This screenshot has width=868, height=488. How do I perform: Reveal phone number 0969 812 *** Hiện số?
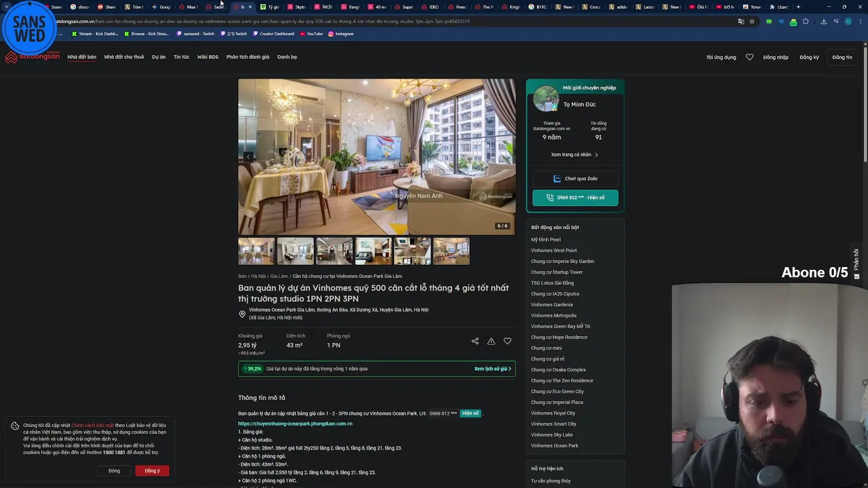coord(575,197)
